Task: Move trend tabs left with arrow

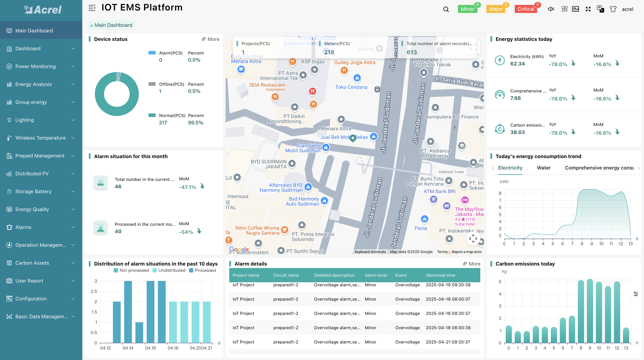Action: [x=493, y=168]
